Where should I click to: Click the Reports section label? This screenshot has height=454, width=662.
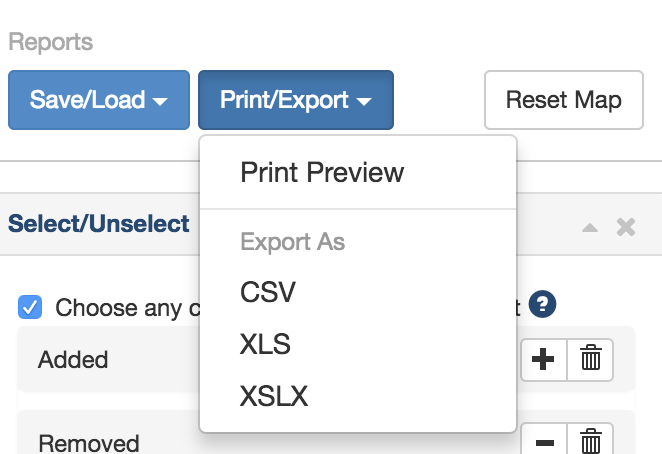(x=50, y=43)
